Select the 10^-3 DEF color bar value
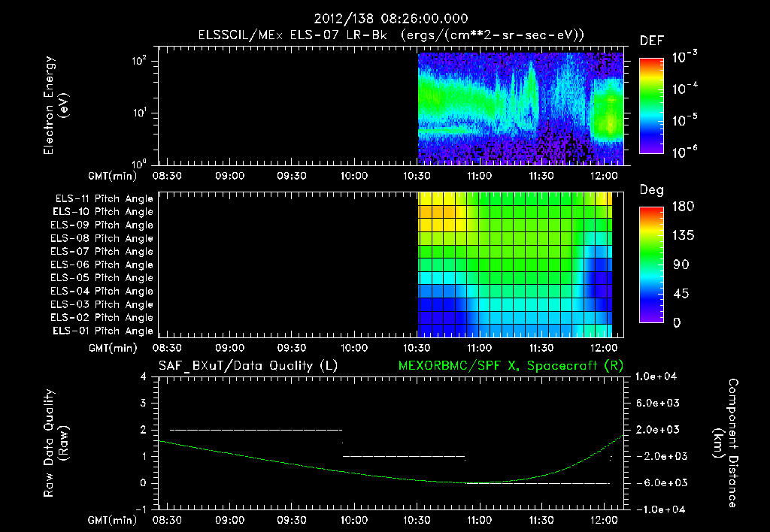 (684, 57)
